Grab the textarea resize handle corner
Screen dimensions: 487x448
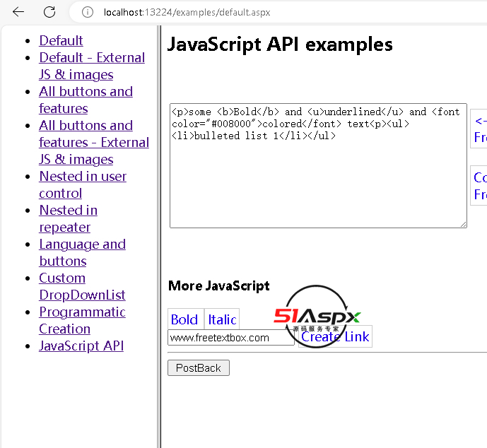pyautogui.click(x=463, y=224)
